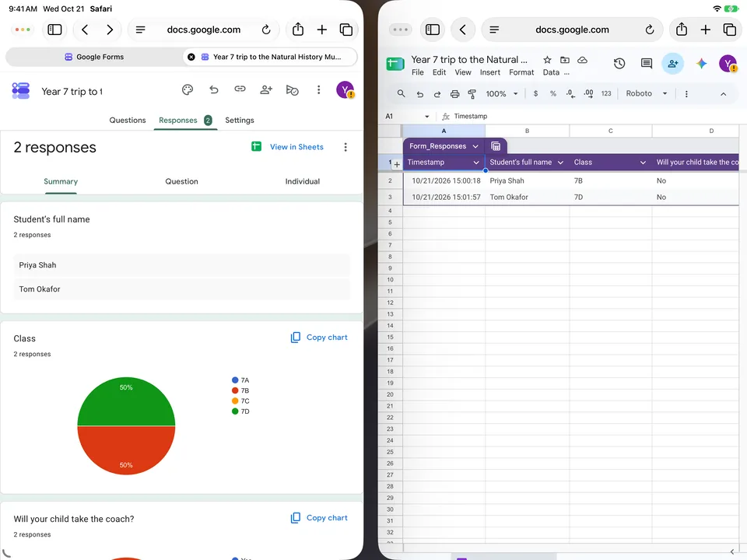Click the red 7B pie slice

tap(126, 451)
